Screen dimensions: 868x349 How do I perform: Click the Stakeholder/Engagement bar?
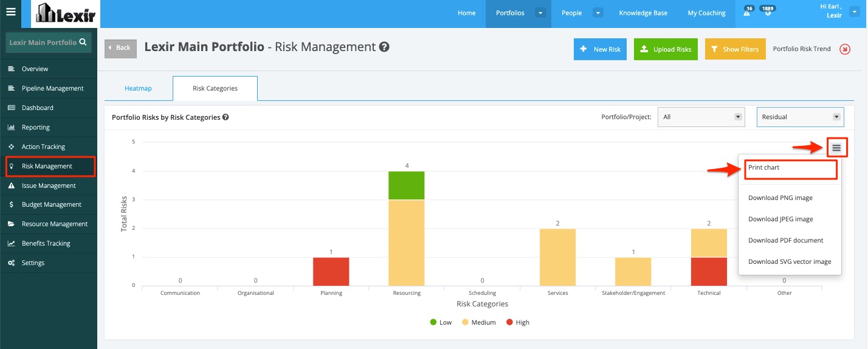[633, 271]
